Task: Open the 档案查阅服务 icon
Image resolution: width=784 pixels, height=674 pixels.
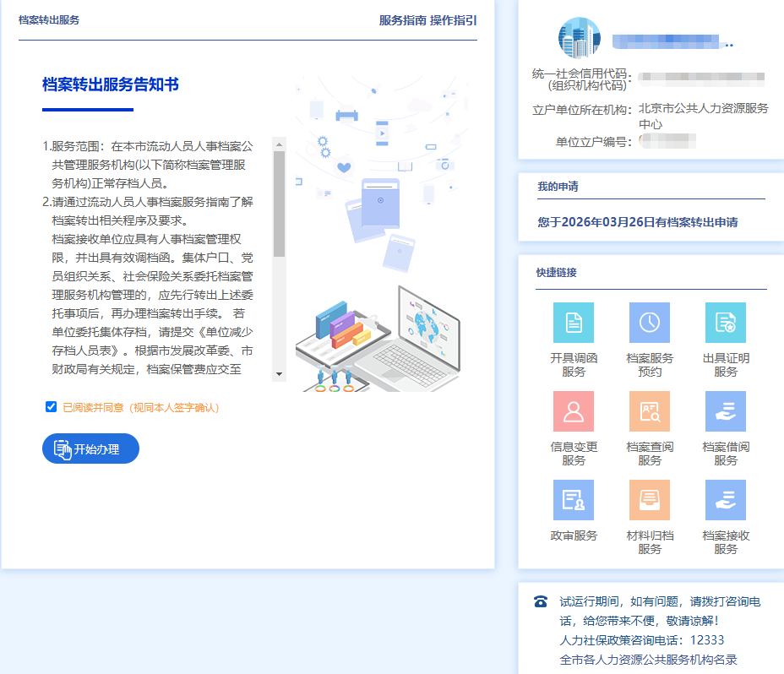Action: tap(650, 411)
